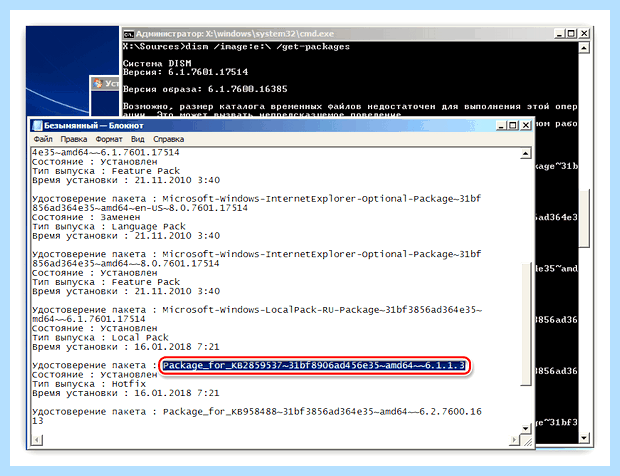Click the 'Тип выпуска : Local Pack' line
The width and height of the screenshot is (620, 476).
click(100, 338)
